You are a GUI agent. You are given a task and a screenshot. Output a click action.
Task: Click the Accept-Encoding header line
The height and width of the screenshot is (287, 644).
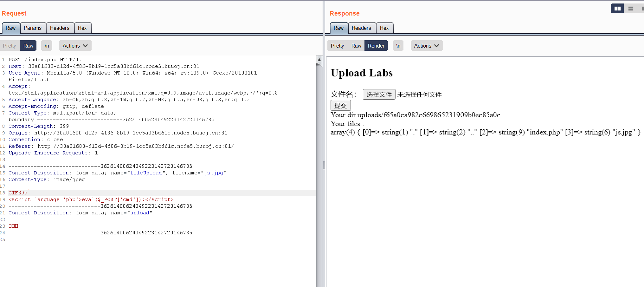(56, 106)
